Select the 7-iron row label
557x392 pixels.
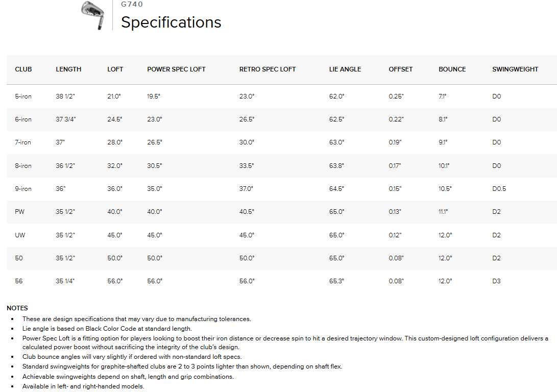point(23,142)
